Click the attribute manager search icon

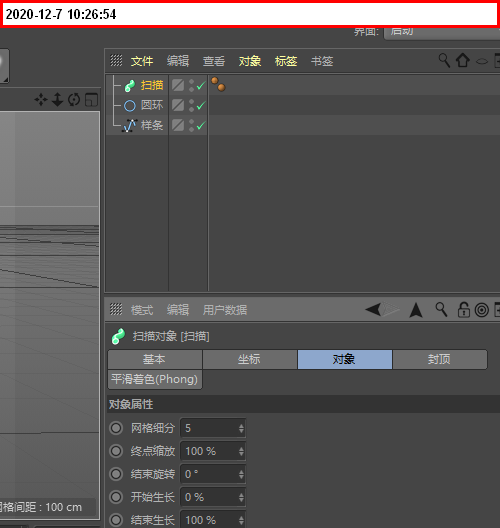pyautogui.click(x=441, y=309)
